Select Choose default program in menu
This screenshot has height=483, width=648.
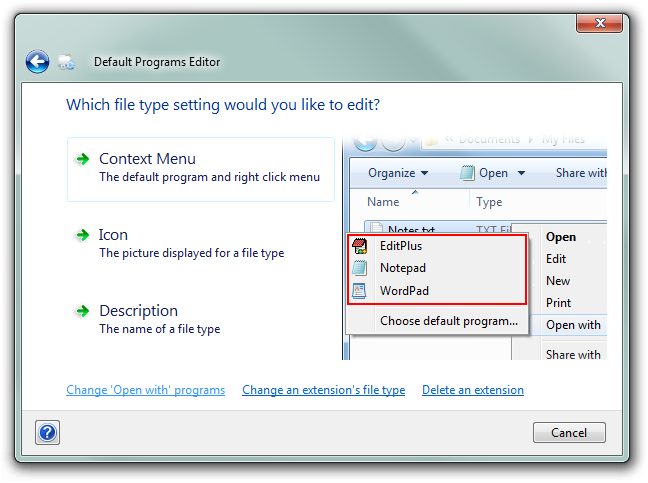[x=448, y=321]
